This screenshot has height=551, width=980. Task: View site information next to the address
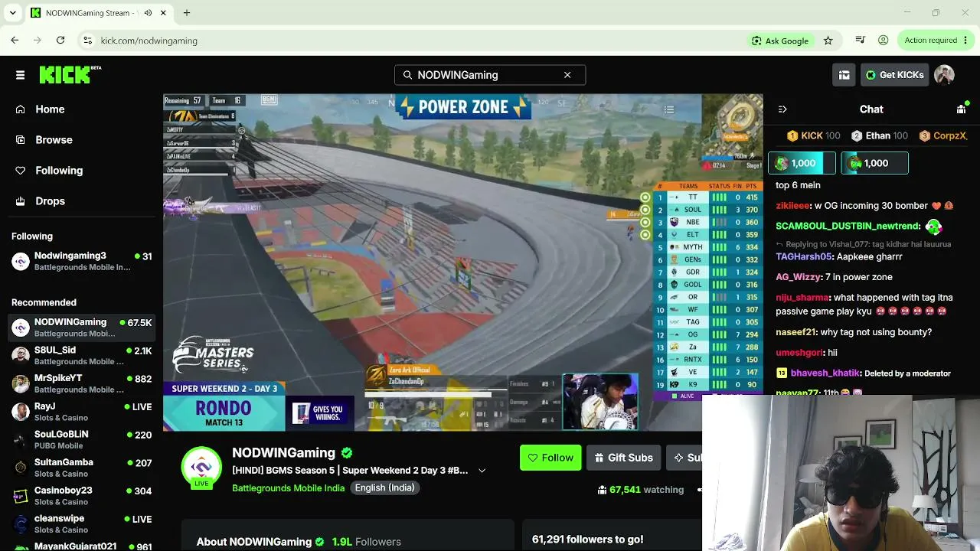pos(87,41)
